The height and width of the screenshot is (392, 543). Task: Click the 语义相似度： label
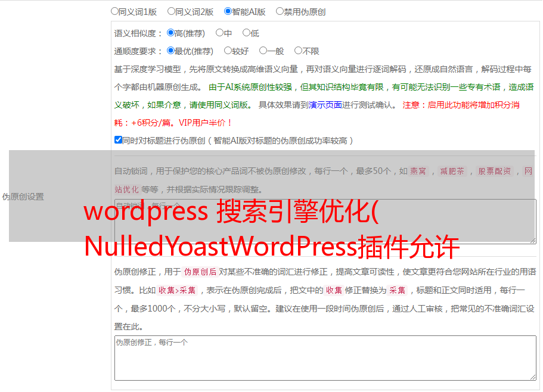coord(138,33)
